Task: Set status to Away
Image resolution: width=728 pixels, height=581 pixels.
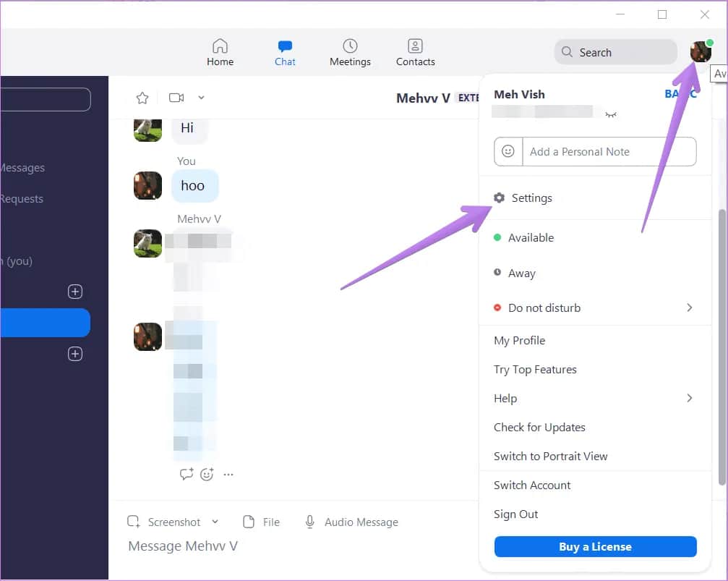Action: pyautogui.click(x=521, y=273)
